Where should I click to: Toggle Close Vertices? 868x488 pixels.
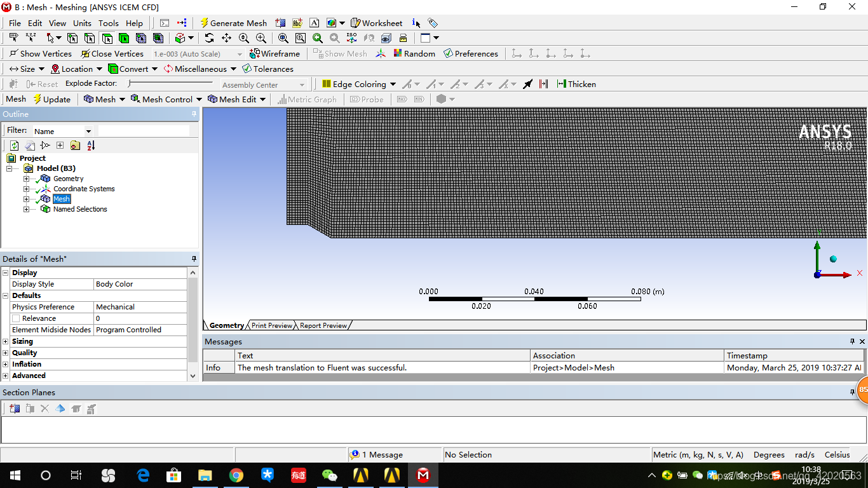click(112, 53)
